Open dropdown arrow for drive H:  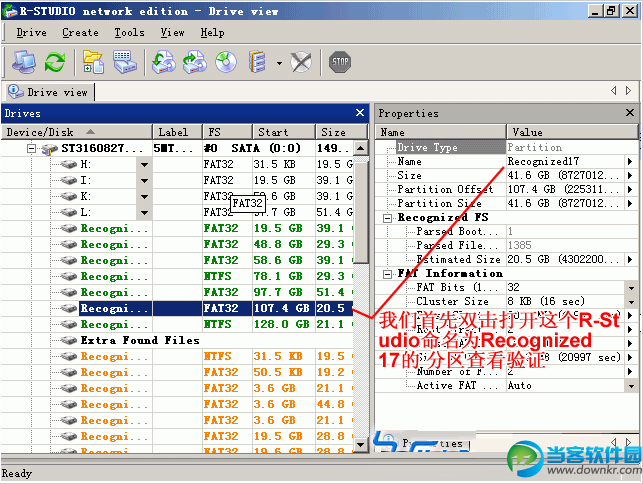point(144,164)
